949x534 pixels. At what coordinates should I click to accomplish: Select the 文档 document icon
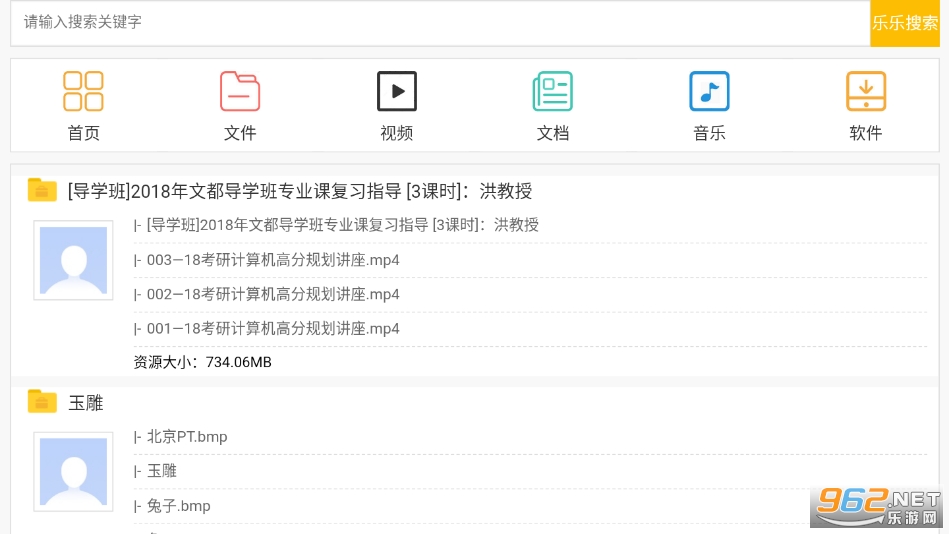pos(552,92)
